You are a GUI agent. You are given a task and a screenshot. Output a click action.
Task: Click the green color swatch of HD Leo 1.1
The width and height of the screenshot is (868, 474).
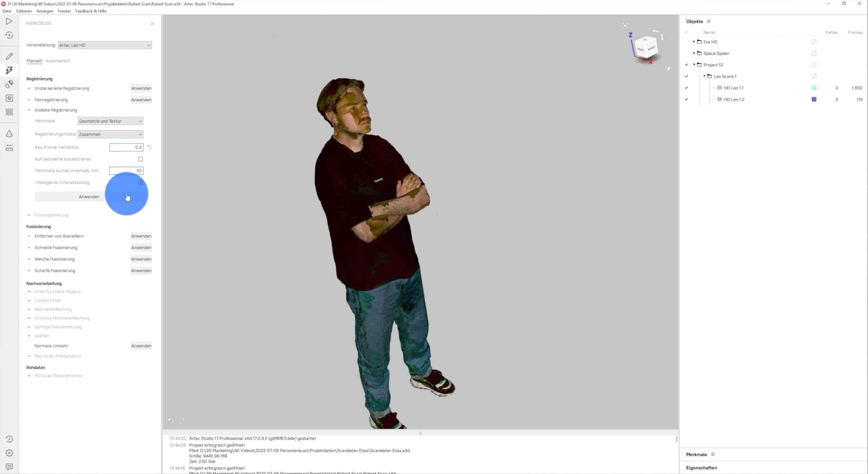pyautogui.click(x=814, y=87)
